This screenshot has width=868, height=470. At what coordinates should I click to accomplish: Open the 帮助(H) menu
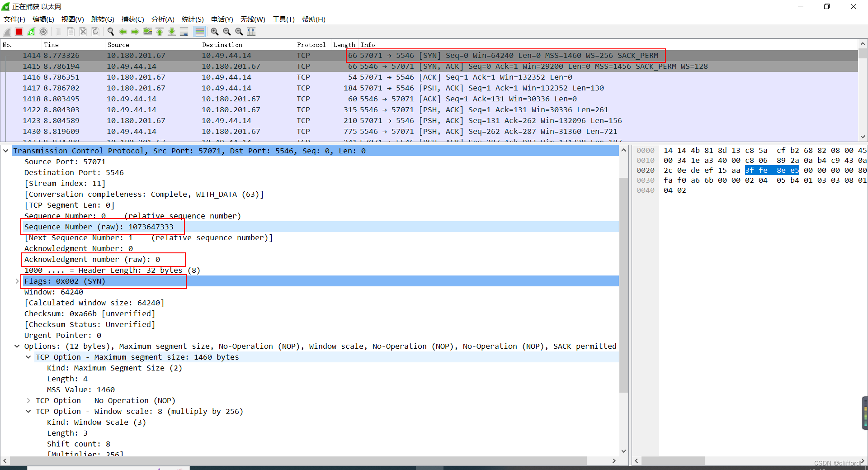[314, 19]
